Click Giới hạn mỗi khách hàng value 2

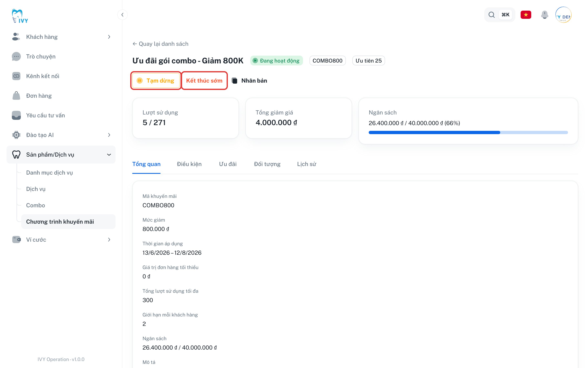144,324
